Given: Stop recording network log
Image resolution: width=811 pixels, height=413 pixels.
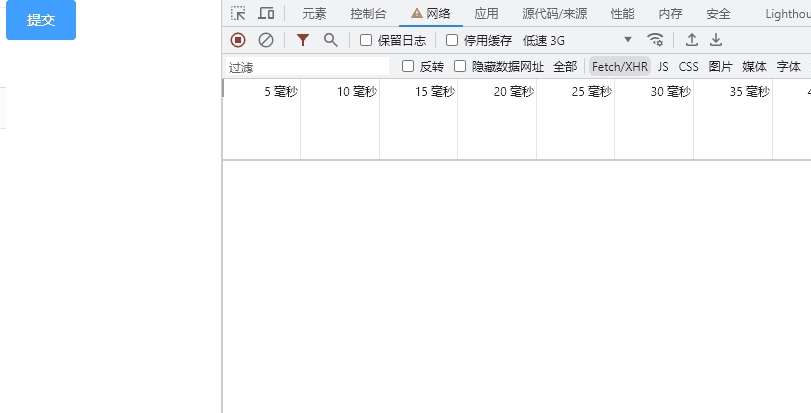Looking at the screenshot, I should click(238, 40).
